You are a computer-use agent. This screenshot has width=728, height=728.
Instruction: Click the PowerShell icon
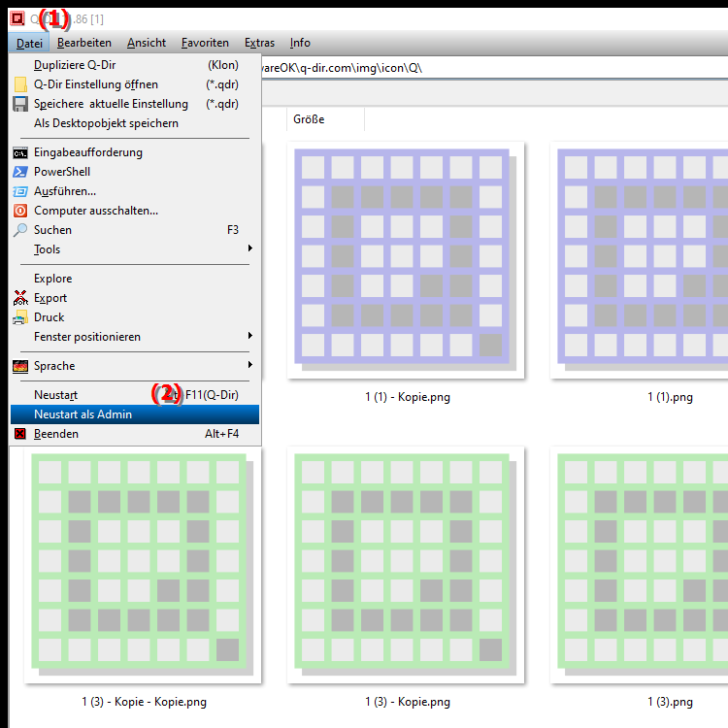point(20,172)
